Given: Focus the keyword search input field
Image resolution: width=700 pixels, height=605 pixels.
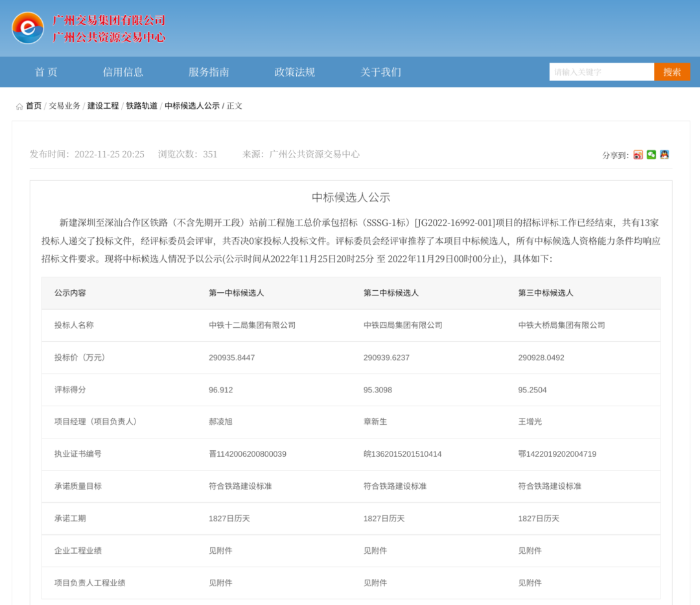Looking at the screenshot, I should point(601,72).
